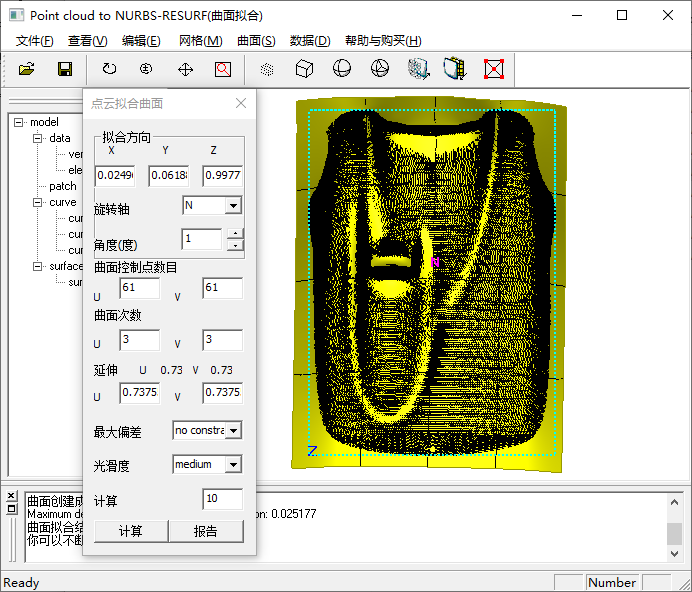Click the U control points input field
This screenshot has height=592, width=692.
pyautogui.click(x=139, y=288)
